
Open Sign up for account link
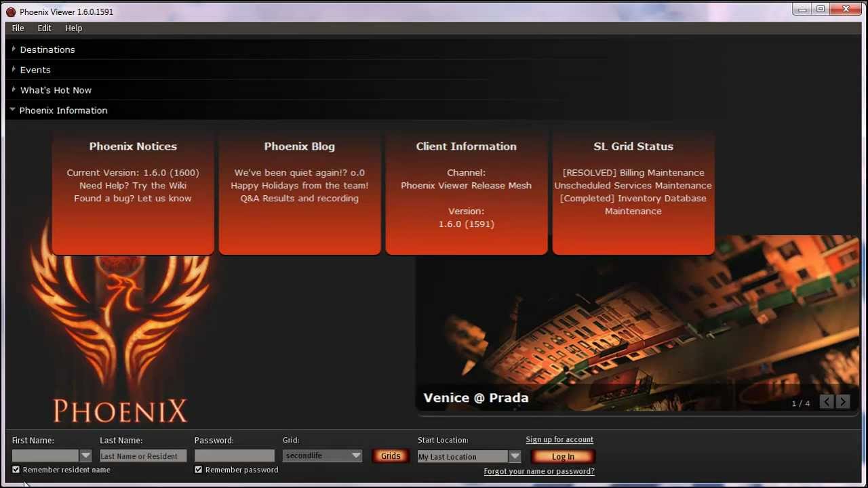(x=559, y=439)
